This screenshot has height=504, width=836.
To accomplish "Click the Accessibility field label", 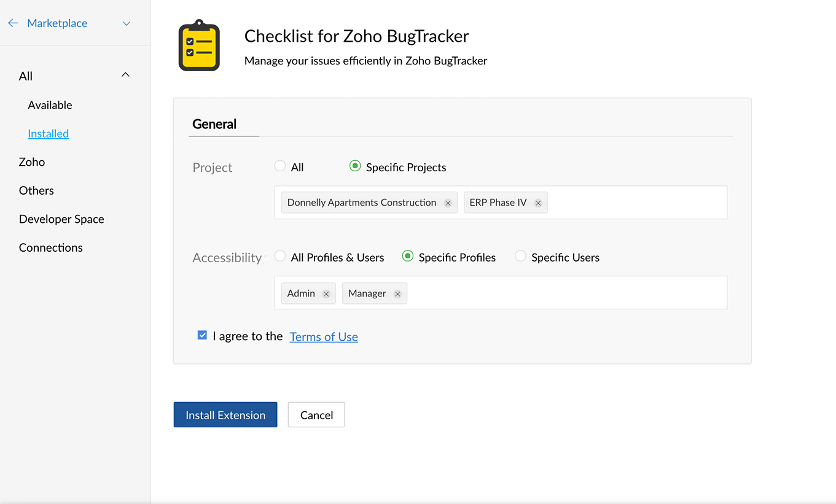I will click(x=227, y=258).
